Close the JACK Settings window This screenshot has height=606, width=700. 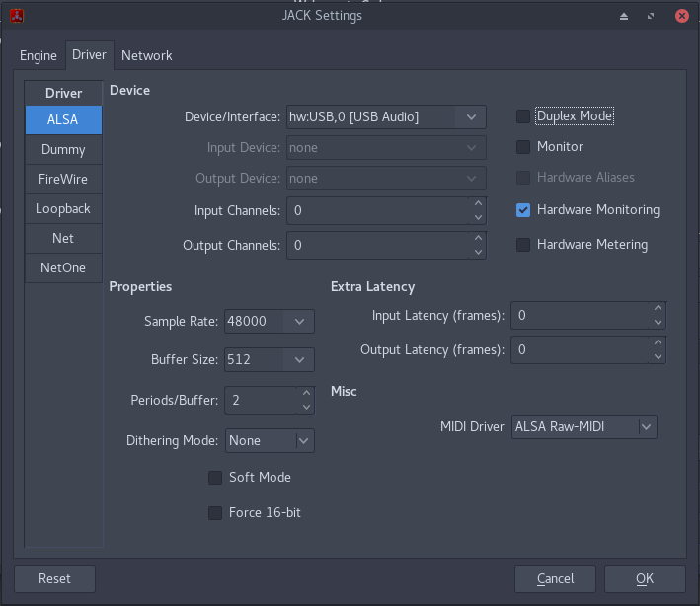pos(681,16)
